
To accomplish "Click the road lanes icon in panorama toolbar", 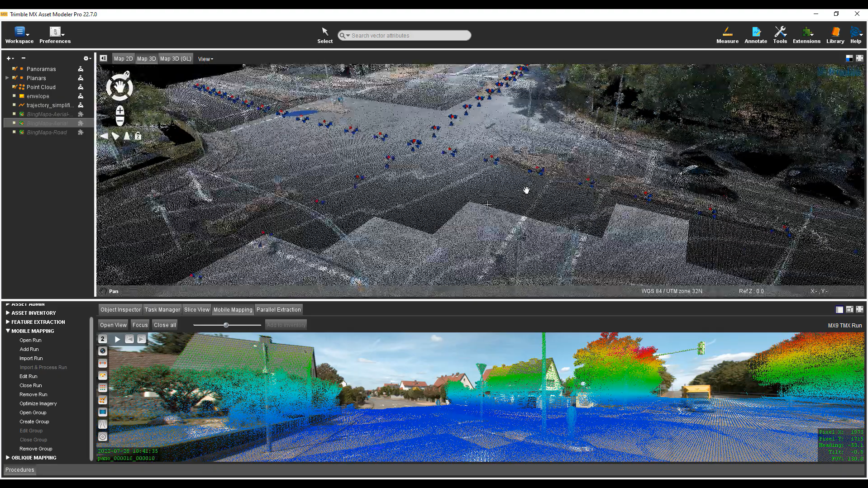I will point(103,424).
